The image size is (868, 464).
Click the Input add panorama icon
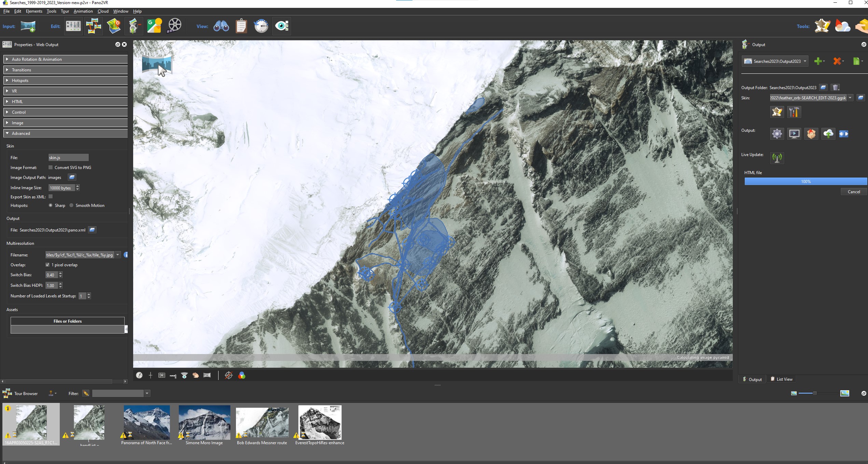pyautogui.click(x=28, y=26)
